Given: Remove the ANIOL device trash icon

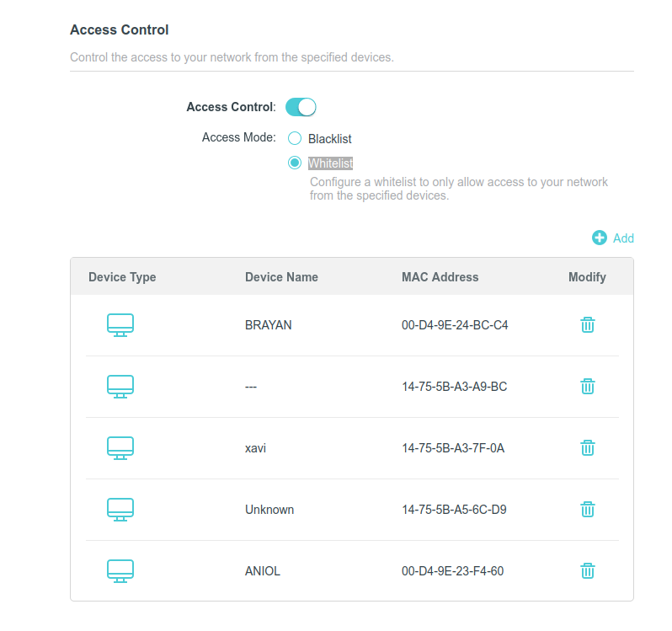Looking at the screenshot, I should (587, 571).
